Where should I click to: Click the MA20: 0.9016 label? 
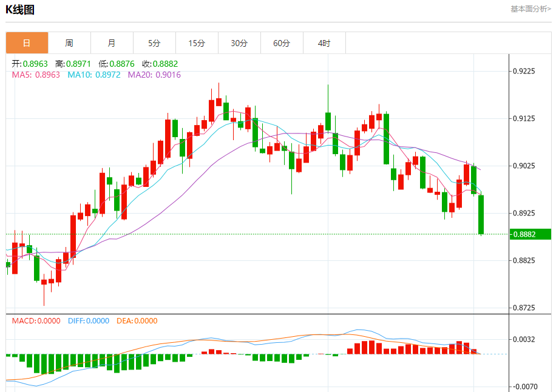[154, 75]
